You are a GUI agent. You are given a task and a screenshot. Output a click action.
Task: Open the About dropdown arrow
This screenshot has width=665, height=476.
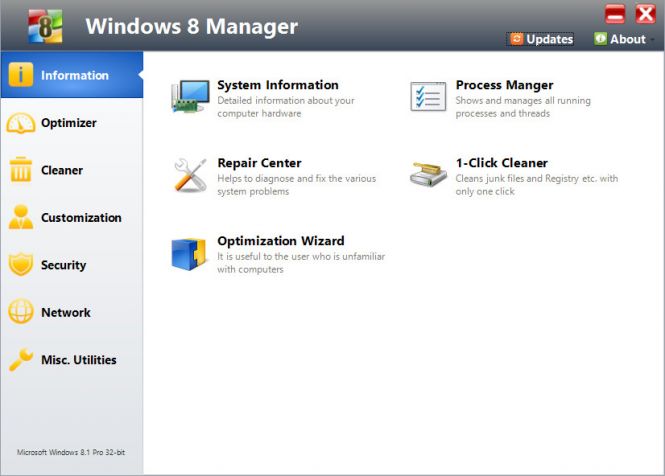pyautogui.click(x=653, y=39)
